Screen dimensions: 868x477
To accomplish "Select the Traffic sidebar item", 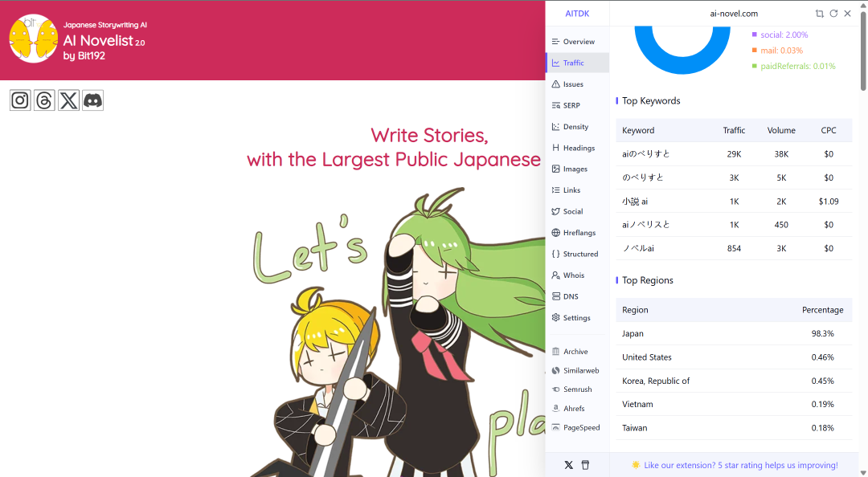I will point(577,63).
